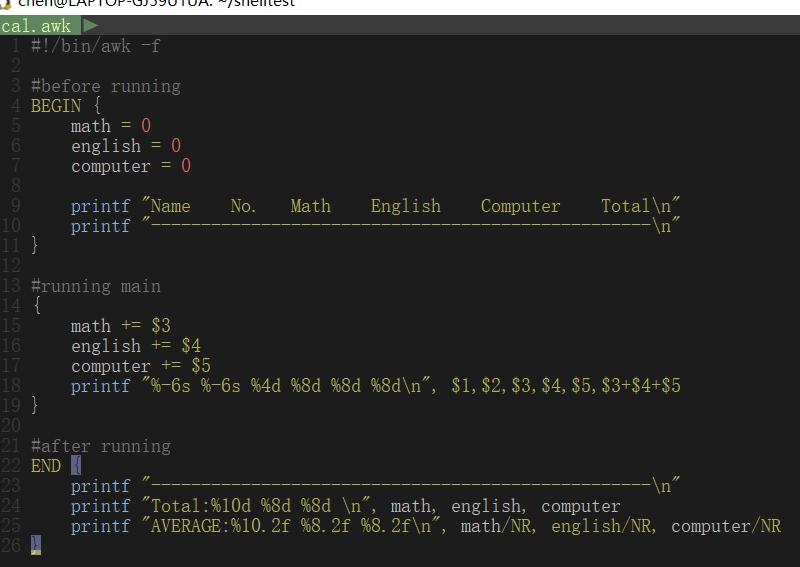Click the closing brace on line 11
Screen dimensions: 800x567
(35, 245)
